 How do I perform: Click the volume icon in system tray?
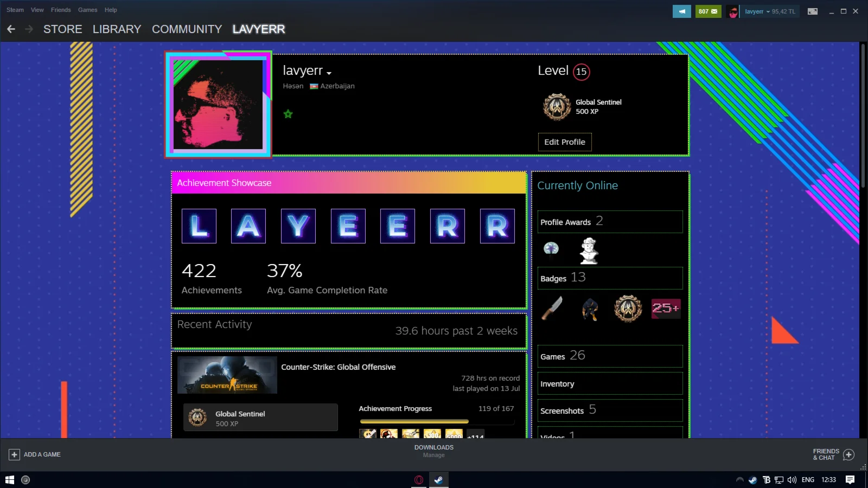pyautogui.click(x=792, y=480)
